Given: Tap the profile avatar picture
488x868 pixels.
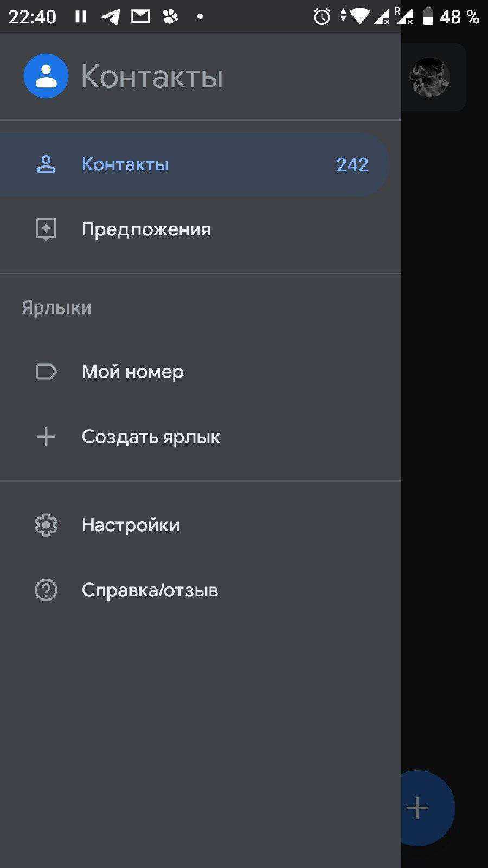Looking at the screenshot, I should (429, 78).
